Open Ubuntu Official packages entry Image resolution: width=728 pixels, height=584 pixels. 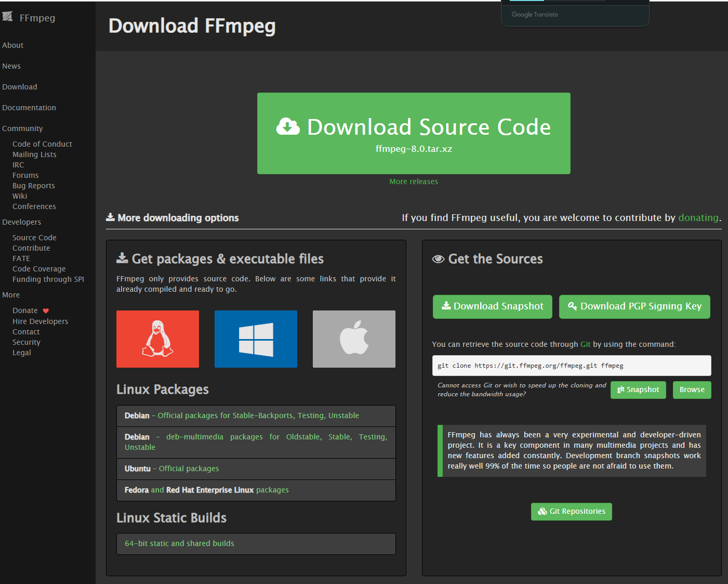tap(189, 469)
